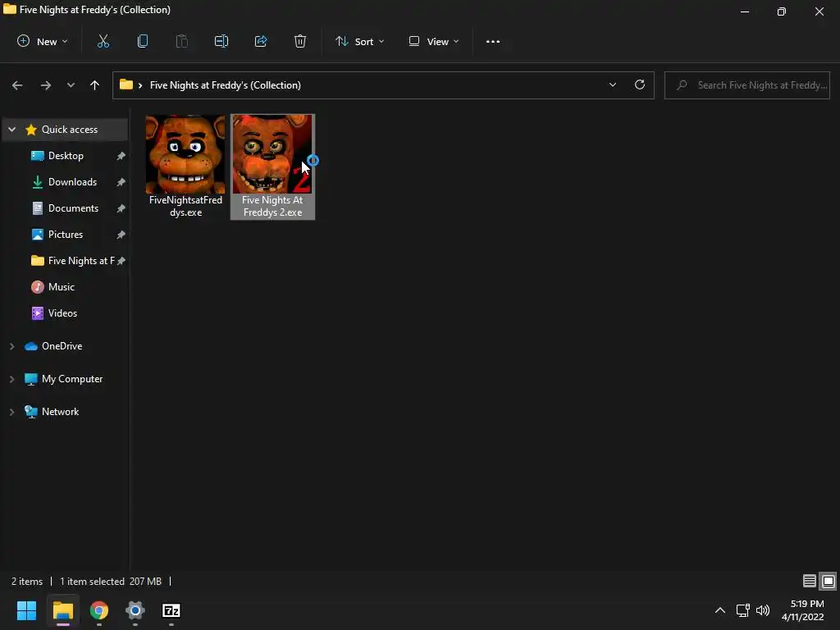The image size is (840, 630).
Task: Open Desktop from the sidebar
Action: pyautogui.click(x=66, y=156)
